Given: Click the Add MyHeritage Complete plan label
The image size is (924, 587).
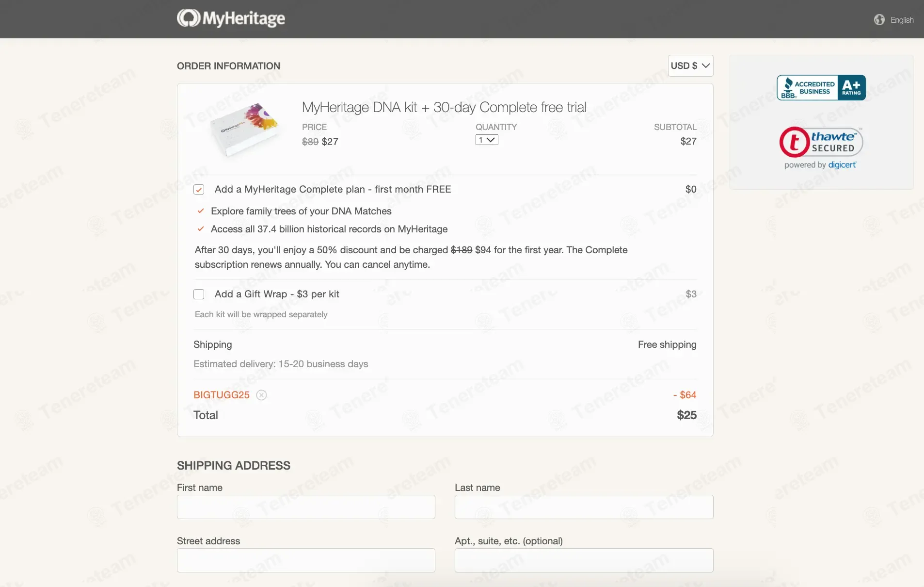Looking at the screenshot, I should pyautogui.click(x=333, y=189).
